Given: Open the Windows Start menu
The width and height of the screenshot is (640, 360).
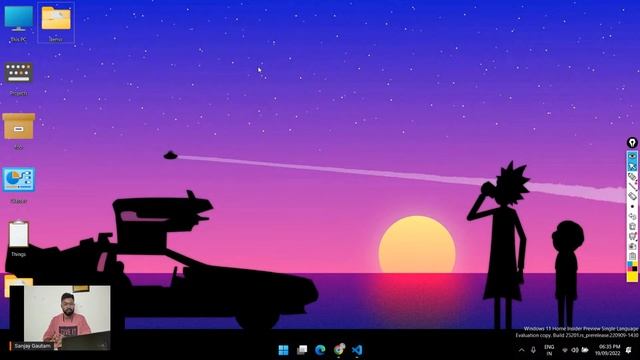Looking at the screenshot, I should (x=283, y=350).
